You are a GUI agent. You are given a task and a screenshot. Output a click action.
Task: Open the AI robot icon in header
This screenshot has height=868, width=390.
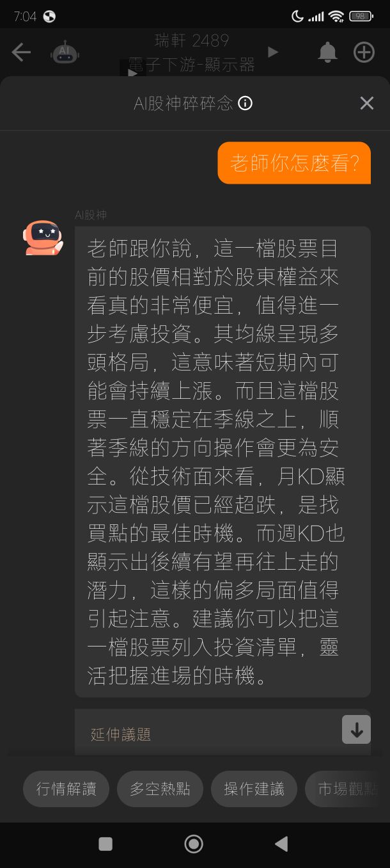coord(65,52)
